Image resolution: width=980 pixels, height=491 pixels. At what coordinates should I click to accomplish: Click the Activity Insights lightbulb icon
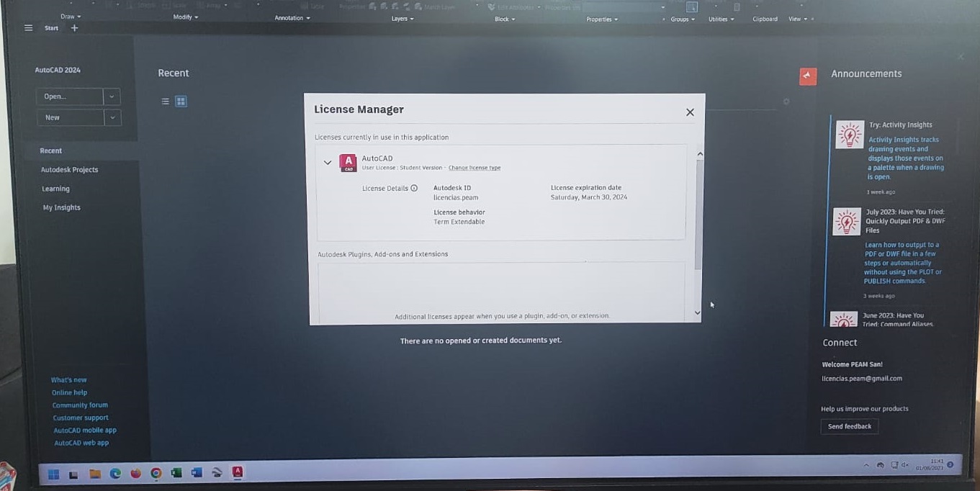[x=849, y=135]
